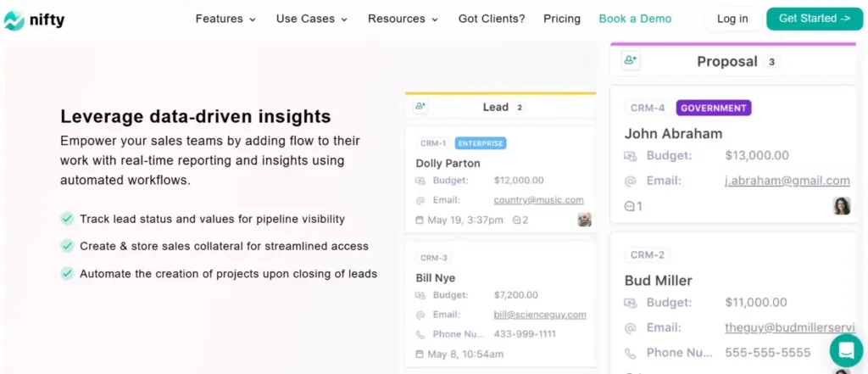Click the Nifty logo icon
The height and width of the screenshot is (374, 868).
14,19
